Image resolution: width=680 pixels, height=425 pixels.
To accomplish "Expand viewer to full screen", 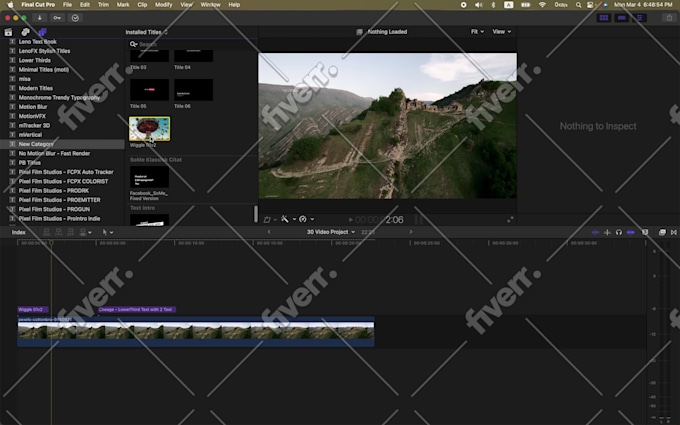I will coord(510,220).
